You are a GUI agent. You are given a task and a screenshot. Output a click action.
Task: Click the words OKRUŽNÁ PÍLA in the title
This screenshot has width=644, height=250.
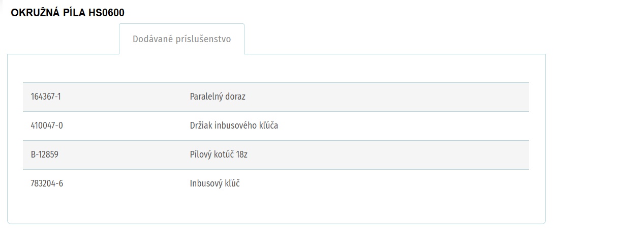tap(48, 13)
